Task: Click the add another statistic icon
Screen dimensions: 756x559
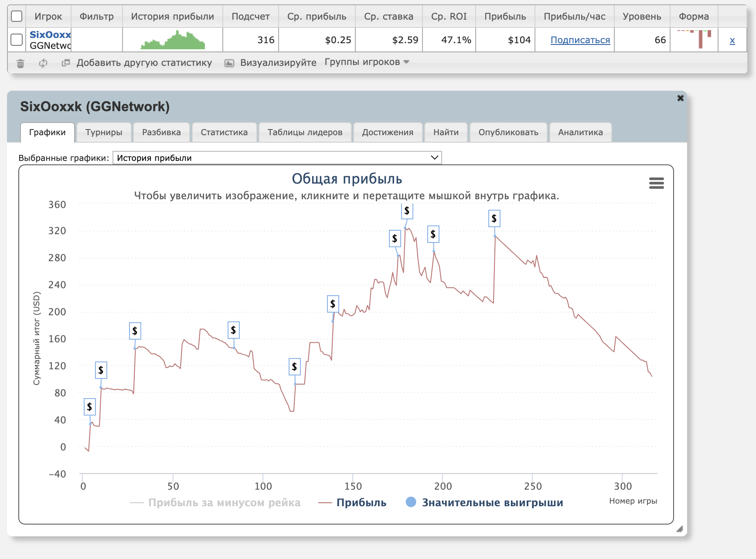Action: (x=66, y=63)
